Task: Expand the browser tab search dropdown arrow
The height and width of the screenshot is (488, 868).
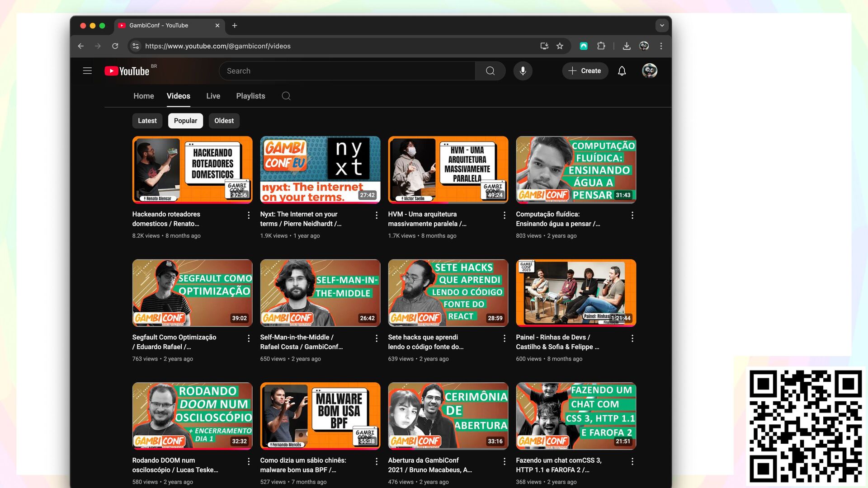Action: 662,26
